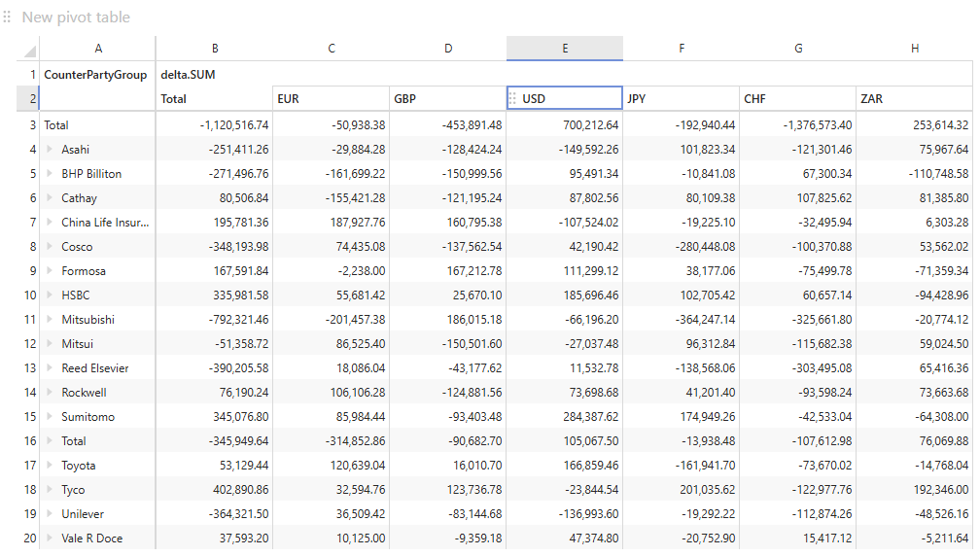
Task: Click the ZAR column header cell
Action: tap(914, 99)
